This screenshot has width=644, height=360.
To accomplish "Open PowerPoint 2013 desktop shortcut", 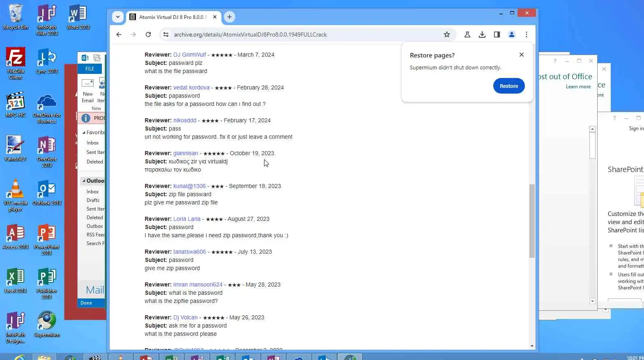I will [x=47, y=239].
